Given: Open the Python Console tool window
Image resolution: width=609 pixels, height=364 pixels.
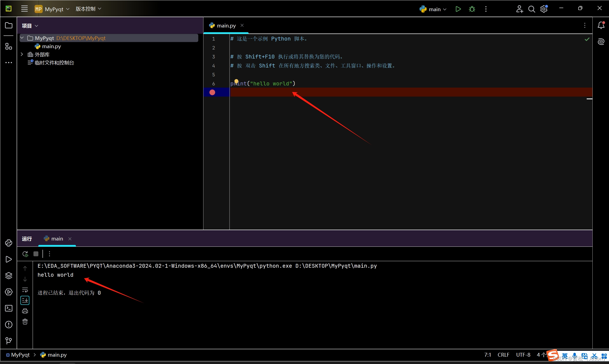Looking at the screenshot, I should [x=8, y=243].
